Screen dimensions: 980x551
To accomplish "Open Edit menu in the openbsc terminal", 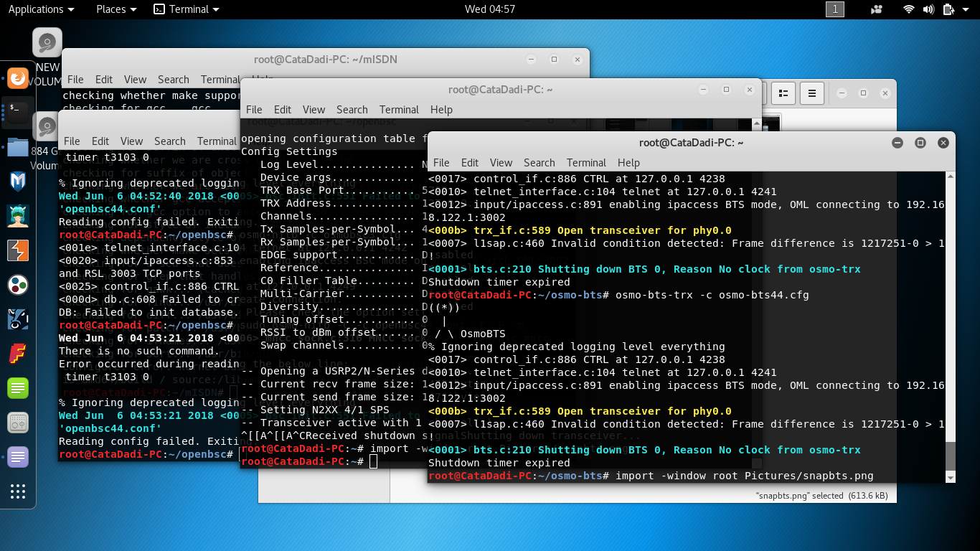I will coord(100,141).
